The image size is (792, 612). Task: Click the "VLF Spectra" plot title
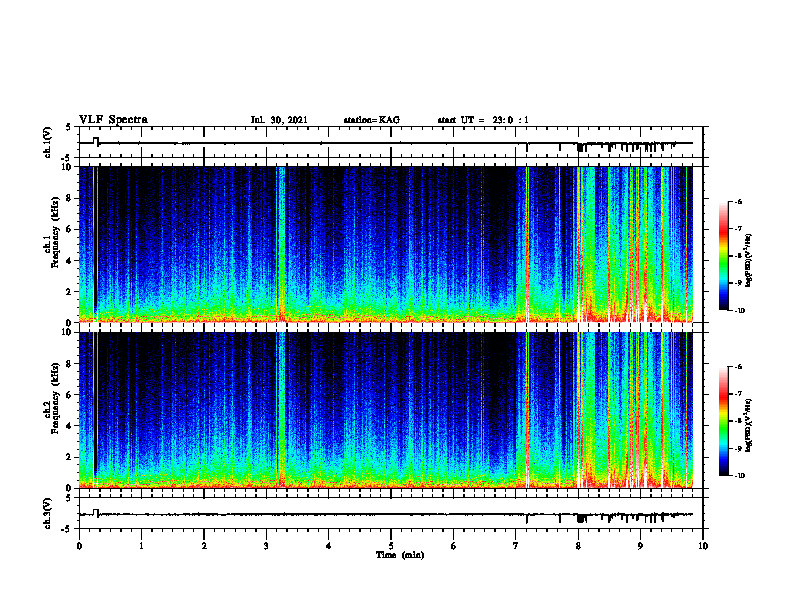[113, 120]
